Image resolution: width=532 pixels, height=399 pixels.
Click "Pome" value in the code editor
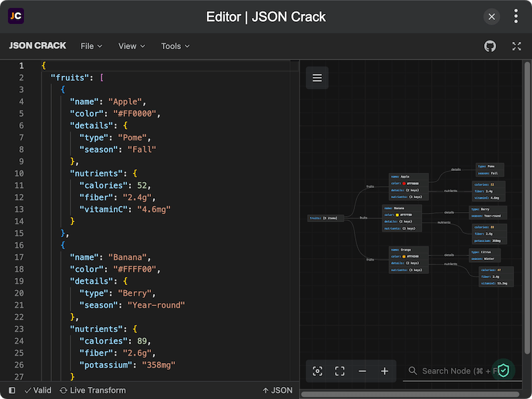click(x=132, y=138)
